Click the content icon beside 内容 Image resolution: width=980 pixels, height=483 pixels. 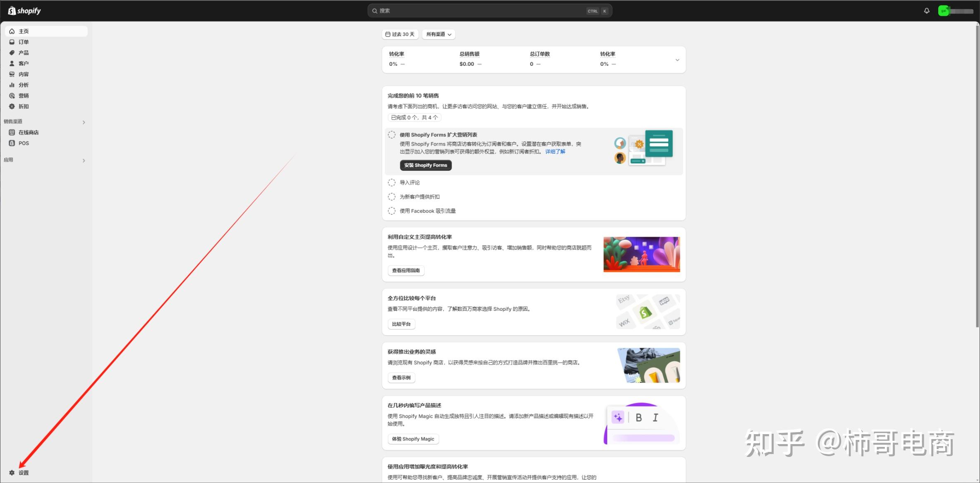[x=12, y=74]
